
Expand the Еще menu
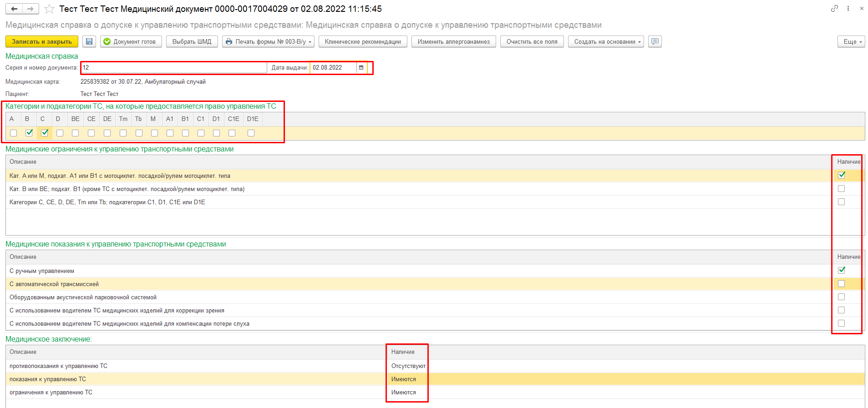point(851,41)
